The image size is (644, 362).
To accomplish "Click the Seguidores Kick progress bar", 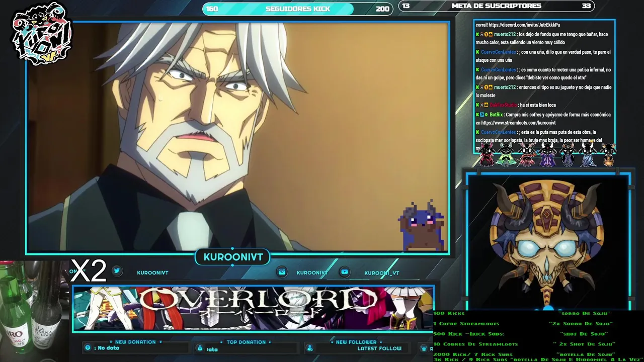I will pos(297,9).
